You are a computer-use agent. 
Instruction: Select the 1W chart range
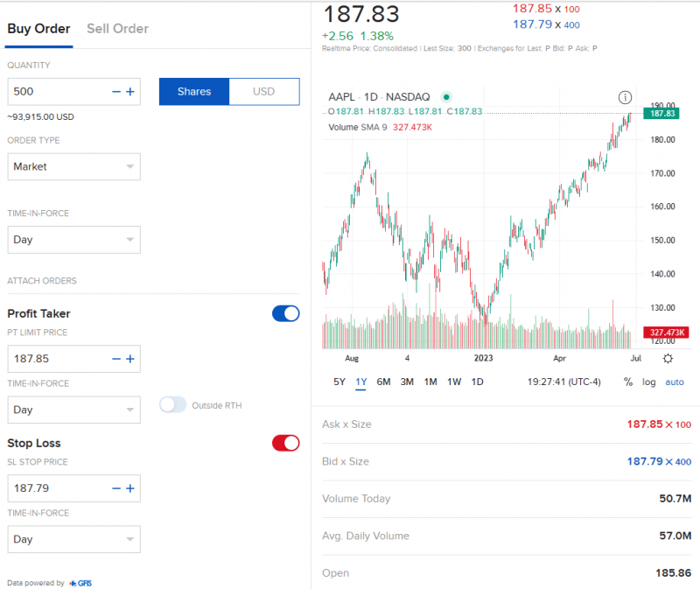454,382
